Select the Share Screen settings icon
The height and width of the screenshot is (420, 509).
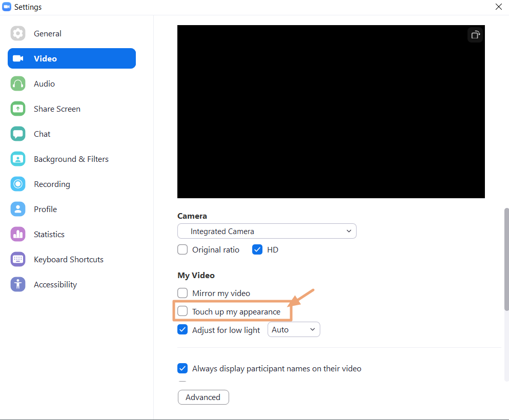point(18,109)
